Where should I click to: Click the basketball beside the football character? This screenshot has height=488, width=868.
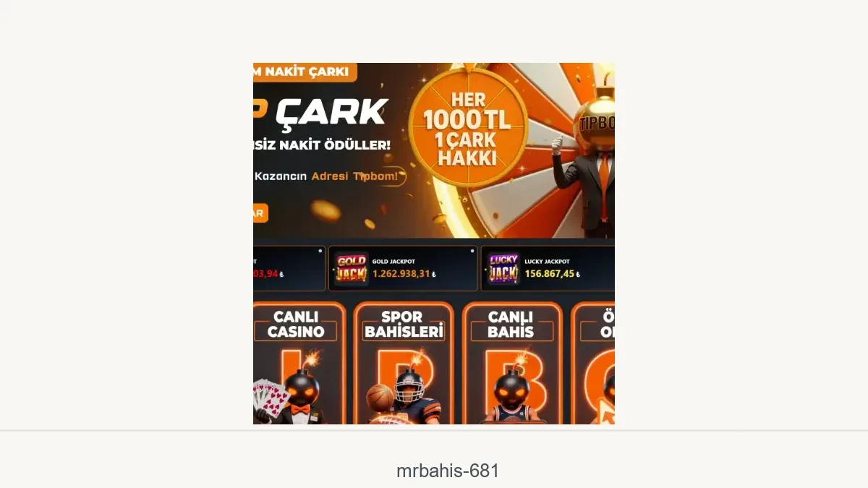[380, 398]
